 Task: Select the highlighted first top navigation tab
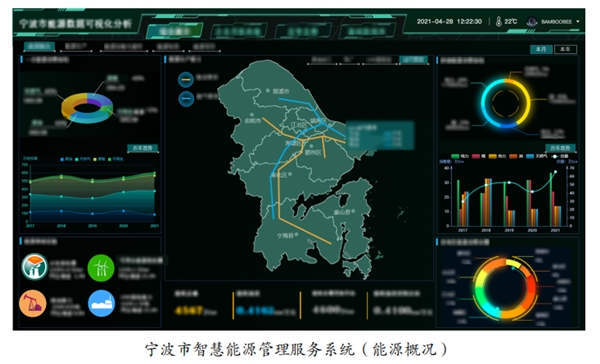[174, 31]
